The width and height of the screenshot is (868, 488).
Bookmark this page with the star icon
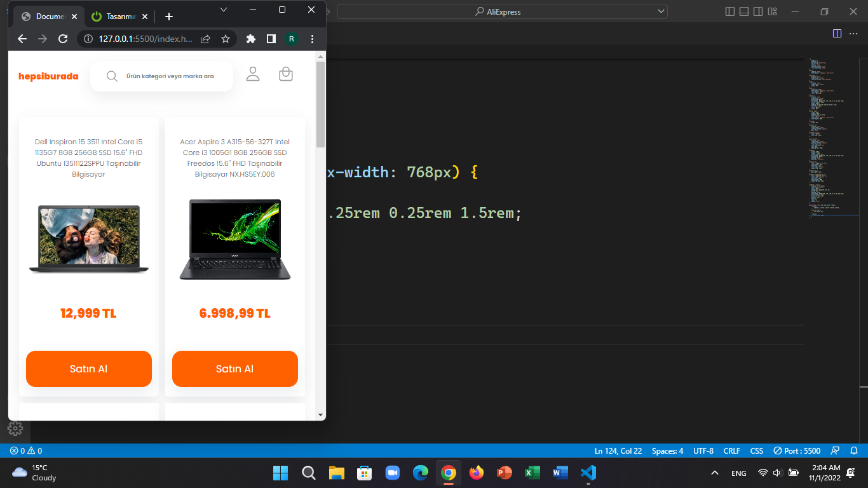click(x=226, y=39)
